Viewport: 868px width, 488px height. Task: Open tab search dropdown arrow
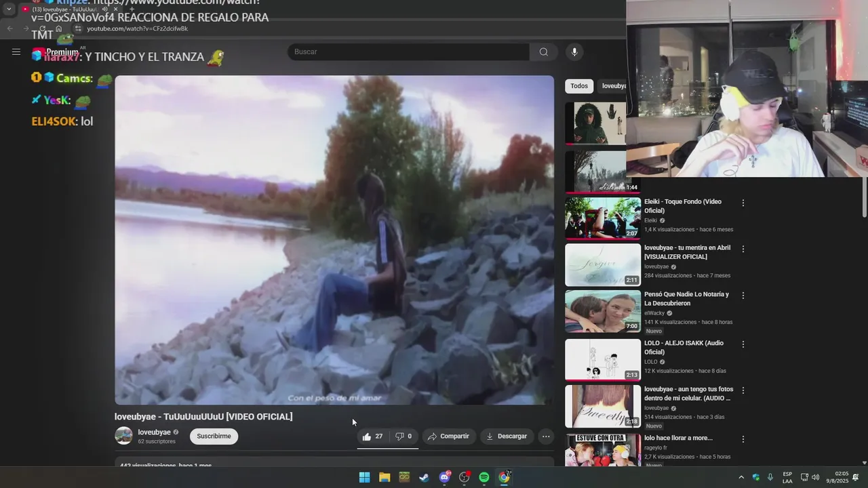[9, 9]
